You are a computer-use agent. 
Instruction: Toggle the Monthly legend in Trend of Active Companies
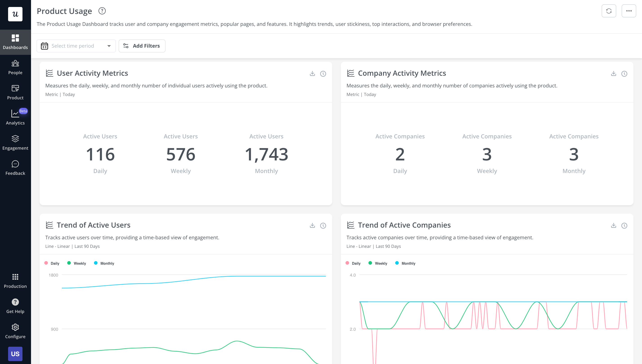click(405, 263)
